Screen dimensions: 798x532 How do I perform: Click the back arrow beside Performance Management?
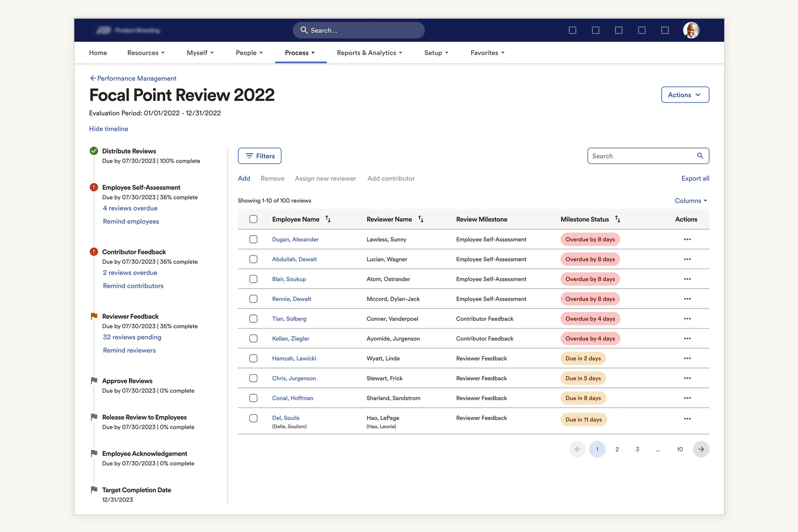pyautogui.click(x=93, y=78)
